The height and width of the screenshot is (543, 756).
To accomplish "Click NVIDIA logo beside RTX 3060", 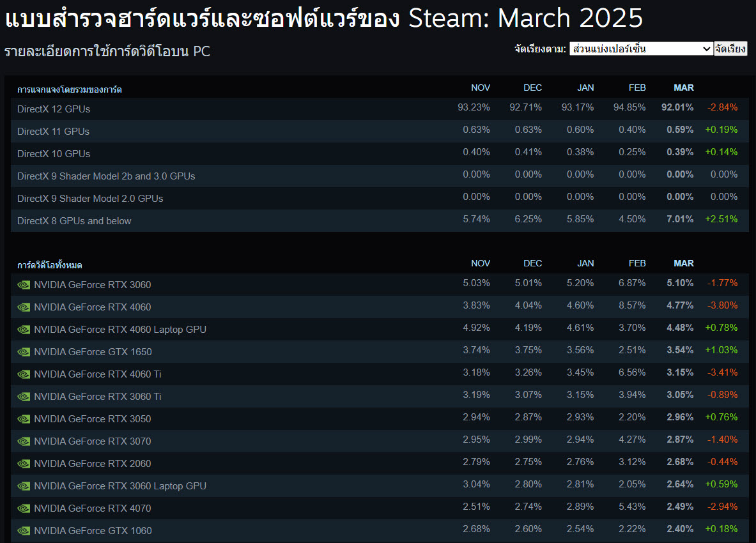I will [x=24, y=285].
